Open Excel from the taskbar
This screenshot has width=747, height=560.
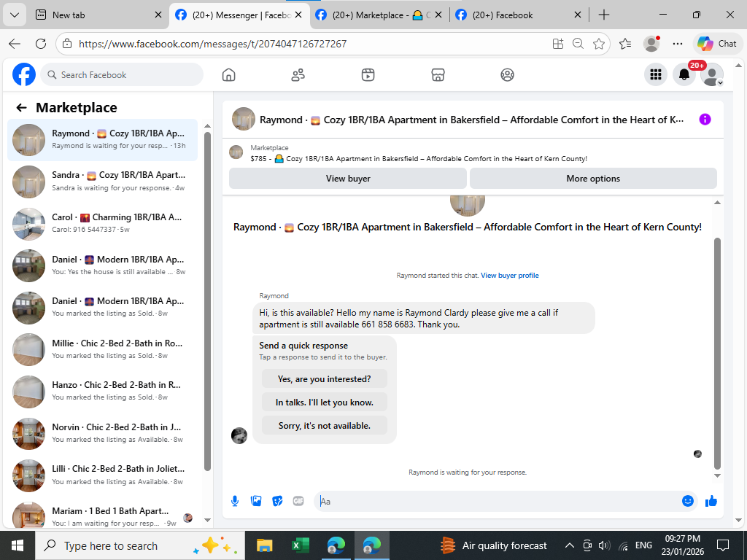300,545
